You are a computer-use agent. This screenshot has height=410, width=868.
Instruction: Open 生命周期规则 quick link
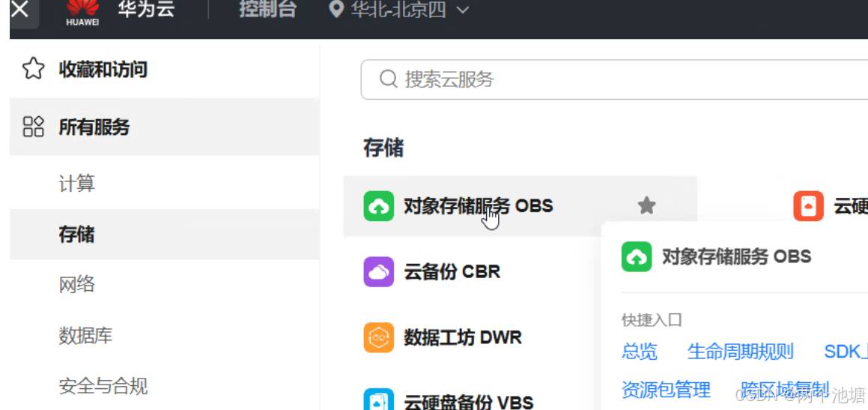click(x=740, y=352)
